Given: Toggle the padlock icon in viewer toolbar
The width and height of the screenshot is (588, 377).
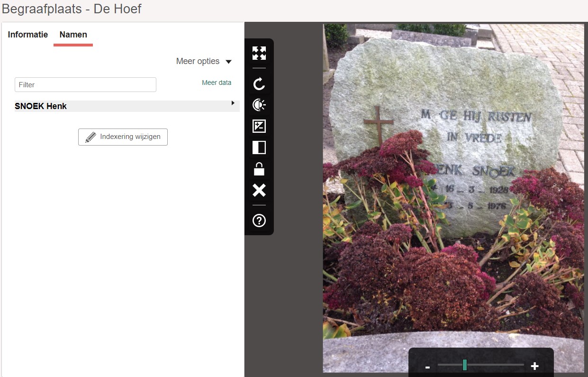Looking at the screenshot, I should (259, 169).
